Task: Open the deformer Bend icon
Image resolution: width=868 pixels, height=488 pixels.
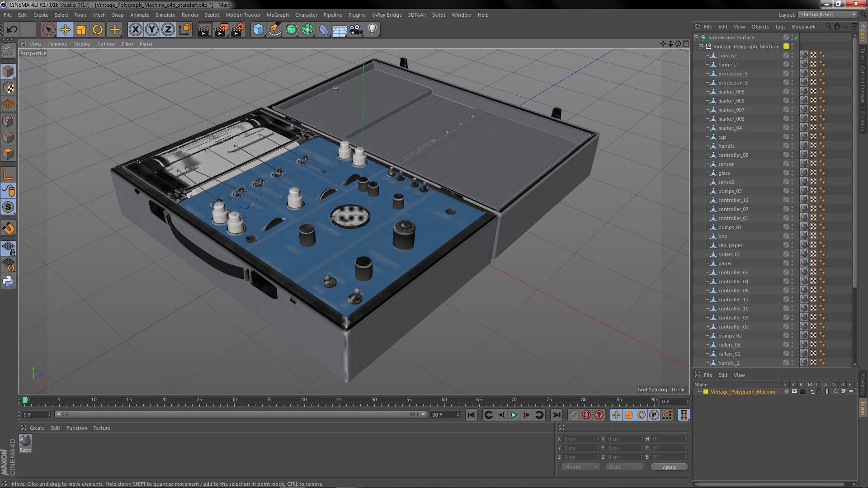Action: coord(324,30)
